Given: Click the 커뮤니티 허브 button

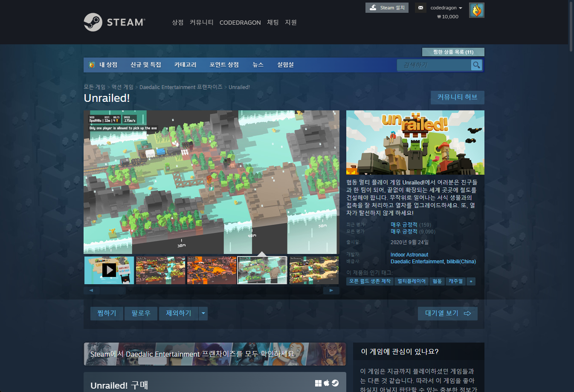Looking at the screenshot, I should (x=457, y=97).
